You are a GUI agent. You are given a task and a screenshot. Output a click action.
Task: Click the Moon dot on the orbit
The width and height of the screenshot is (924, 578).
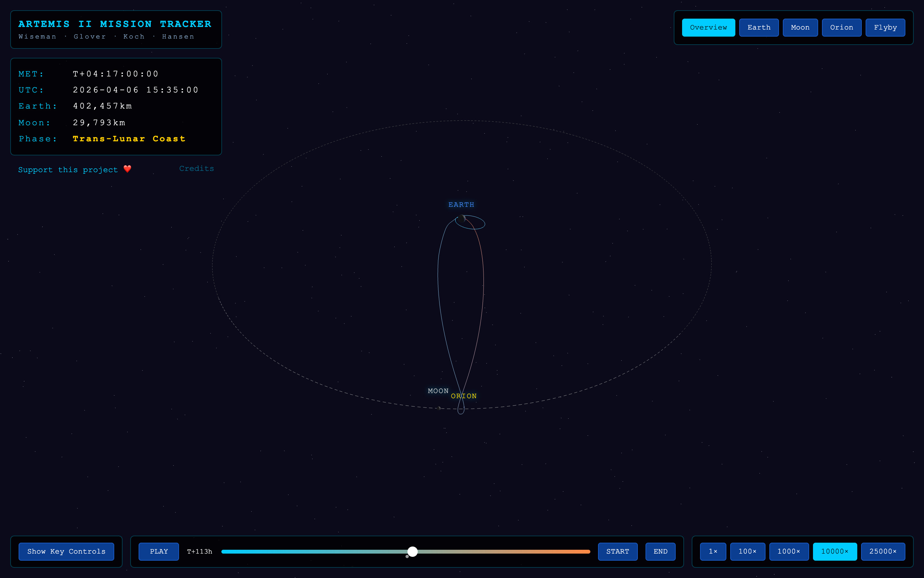coord(439,408)
